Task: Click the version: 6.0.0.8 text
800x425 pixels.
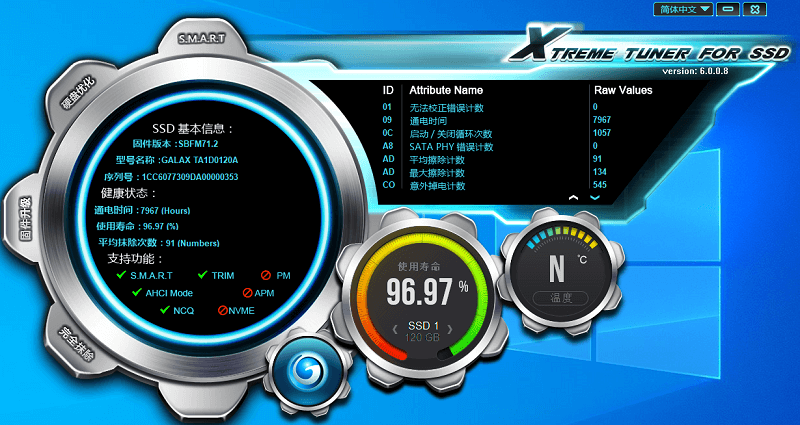Action: (x=695, y=71)
